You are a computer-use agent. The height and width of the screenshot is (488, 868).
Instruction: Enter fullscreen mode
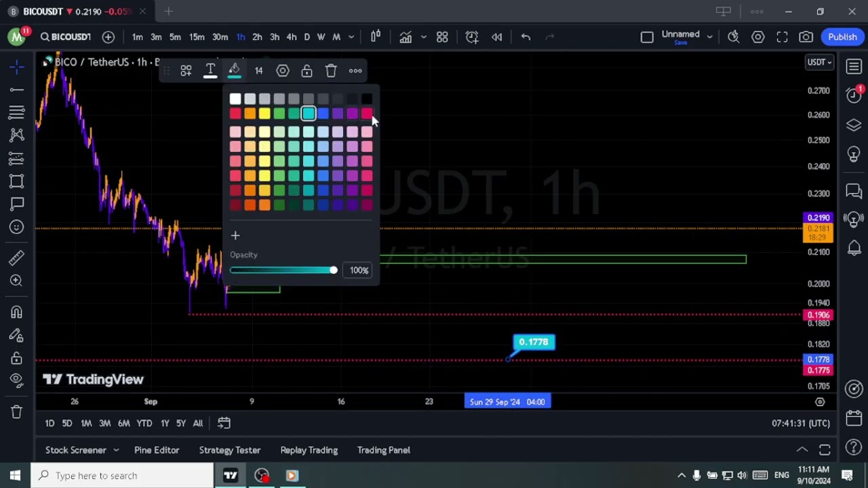(782, 37)
